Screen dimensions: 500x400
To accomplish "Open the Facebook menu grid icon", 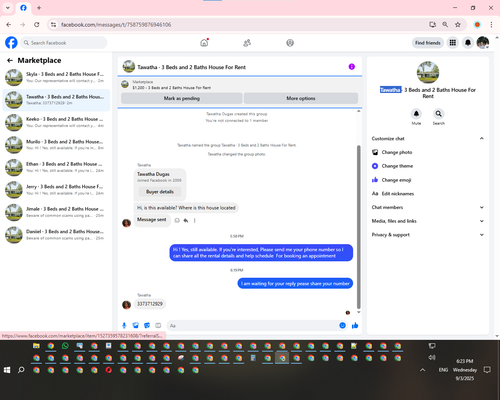I will (453, 43).
